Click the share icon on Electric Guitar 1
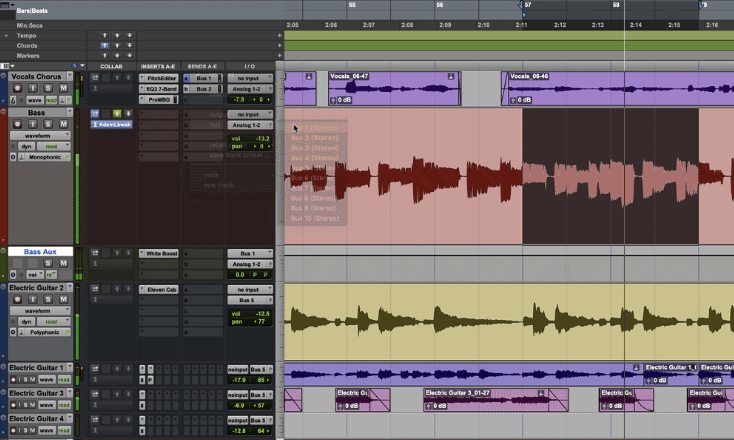734x440 pixels. click(x=95, y=369)
